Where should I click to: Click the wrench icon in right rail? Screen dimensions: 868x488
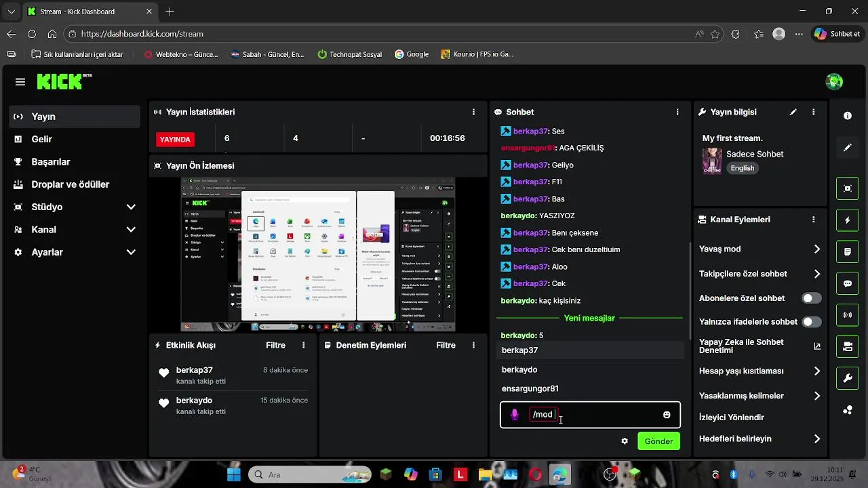[x=848, y=378]
